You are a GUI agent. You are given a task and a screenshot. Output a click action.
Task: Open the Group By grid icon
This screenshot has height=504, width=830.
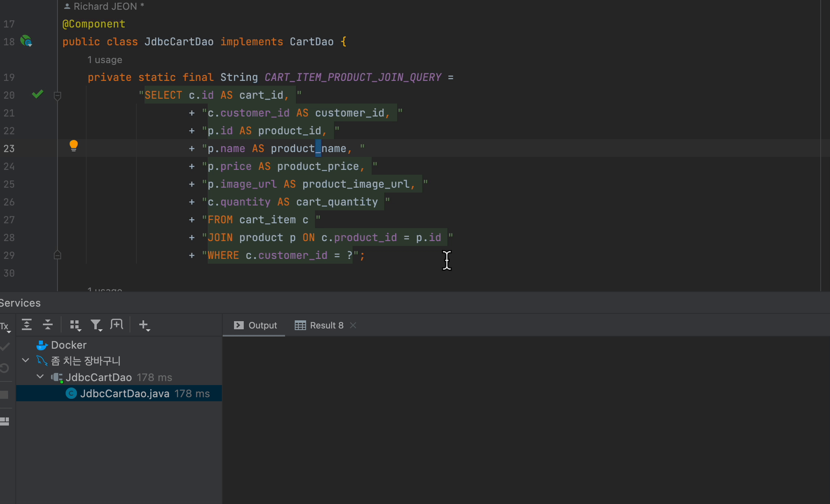click(75, 325)
